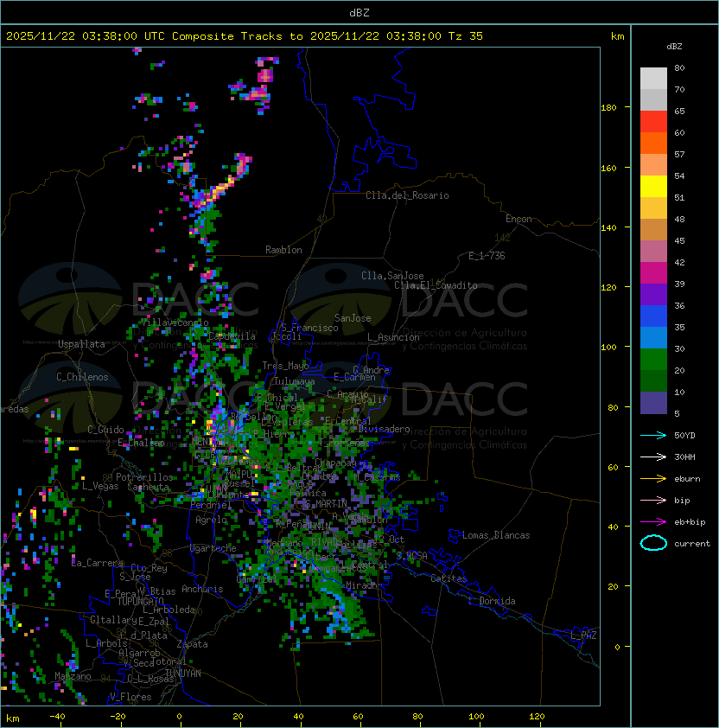Click the 'La_Carrera' map label
The image size is (719, 728).
[98, 563]
